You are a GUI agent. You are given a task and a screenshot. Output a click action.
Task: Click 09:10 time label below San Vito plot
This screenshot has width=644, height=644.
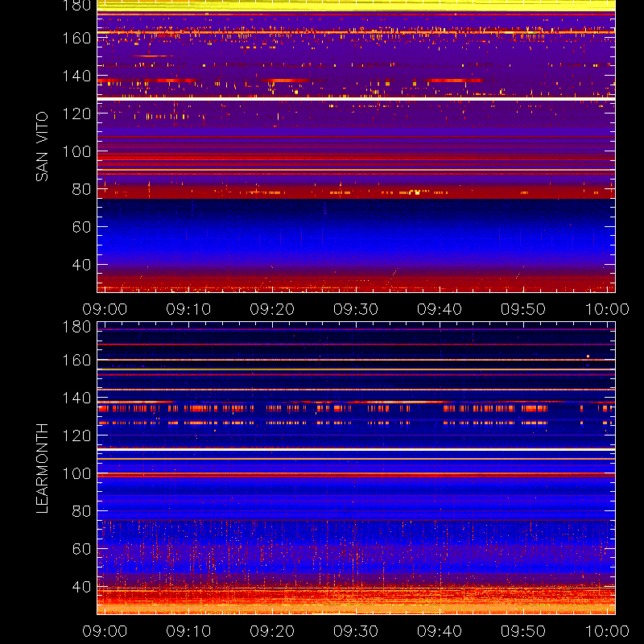pos(188,309)
